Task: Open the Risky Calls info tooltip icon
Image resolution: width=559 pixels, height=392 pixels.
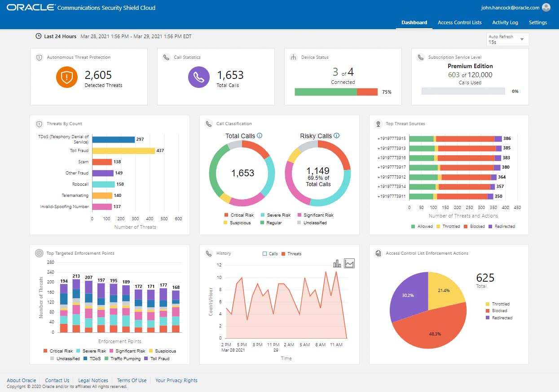Action: pos(336,135)
